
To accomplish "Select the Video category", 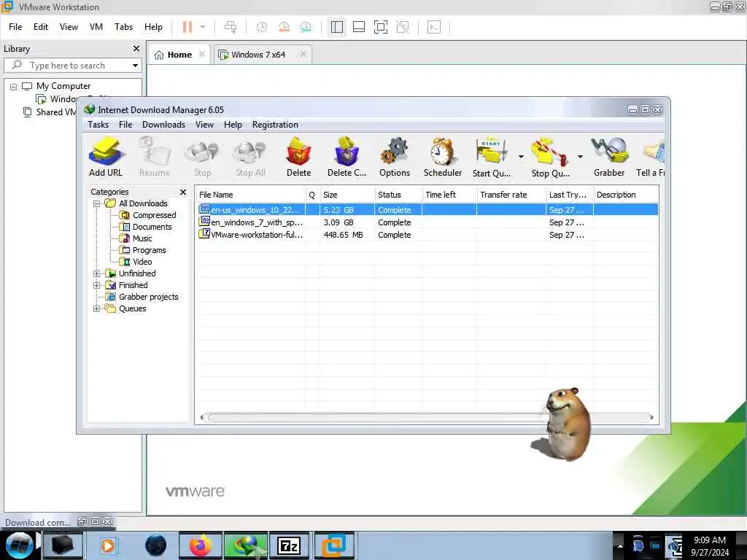I will point(142,262).
